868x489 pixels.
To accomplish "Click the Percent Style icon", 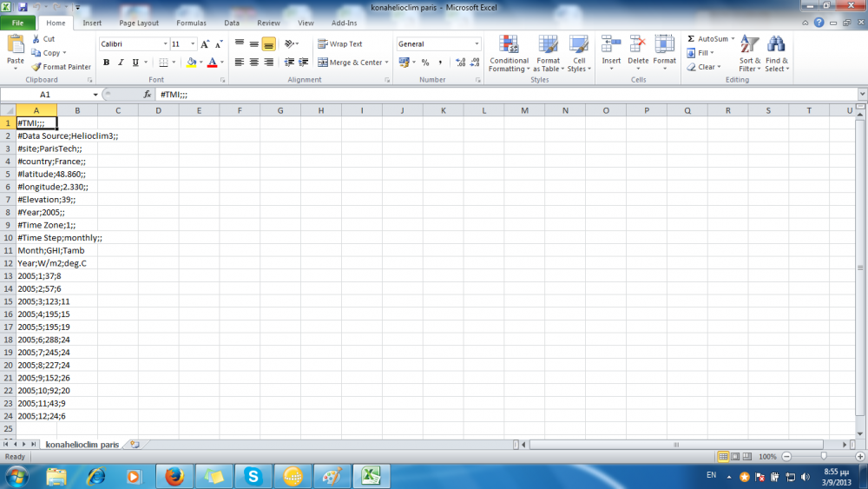I will (425, 63).
